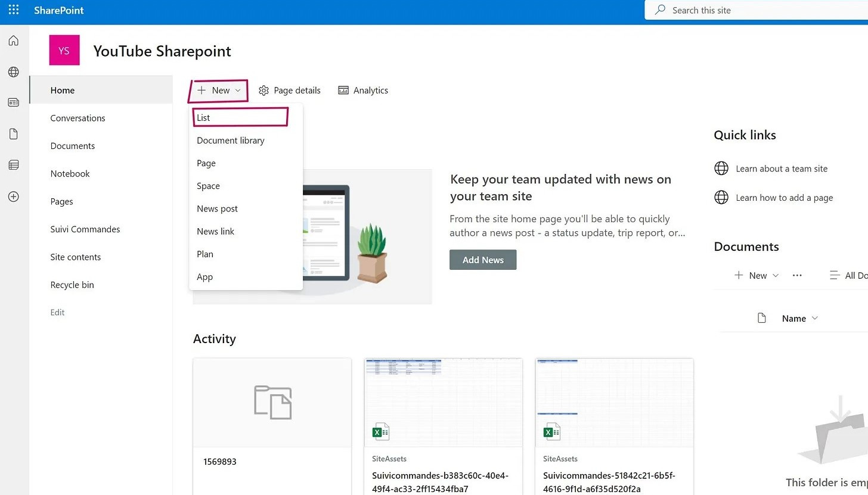Screen dimensions: 868x495
Task: Click the Add News button
Action: pyautogui.click(x=483, y=260)
